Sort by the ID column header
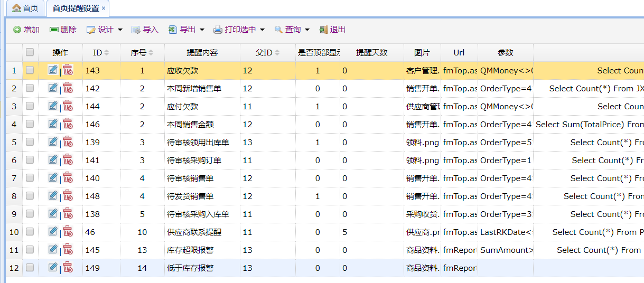644x283 pixels. tap(101, 52)
